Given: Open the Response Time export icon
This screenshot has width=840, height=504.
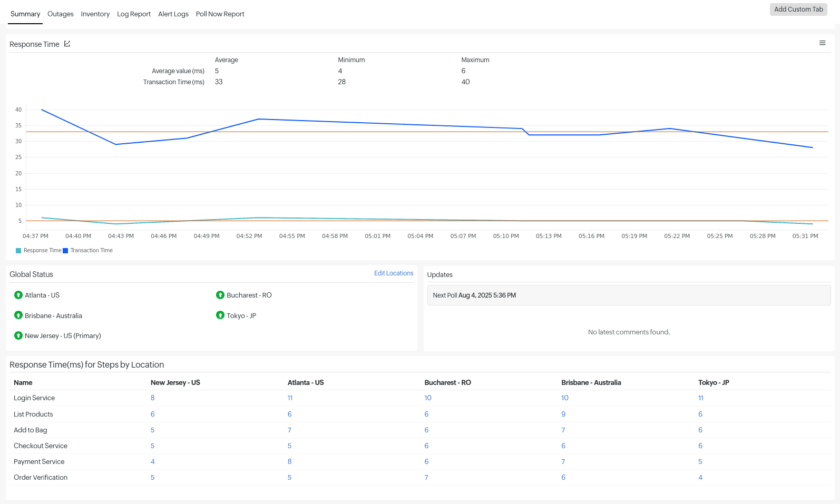Looking at the screenshot, I should click(x=67, y=44).
